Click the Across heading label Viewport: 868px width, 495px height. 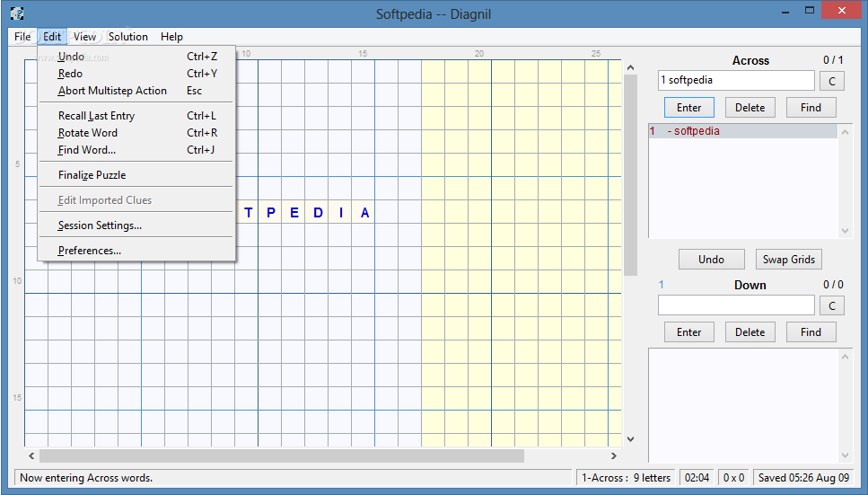(x=750, y=60)
